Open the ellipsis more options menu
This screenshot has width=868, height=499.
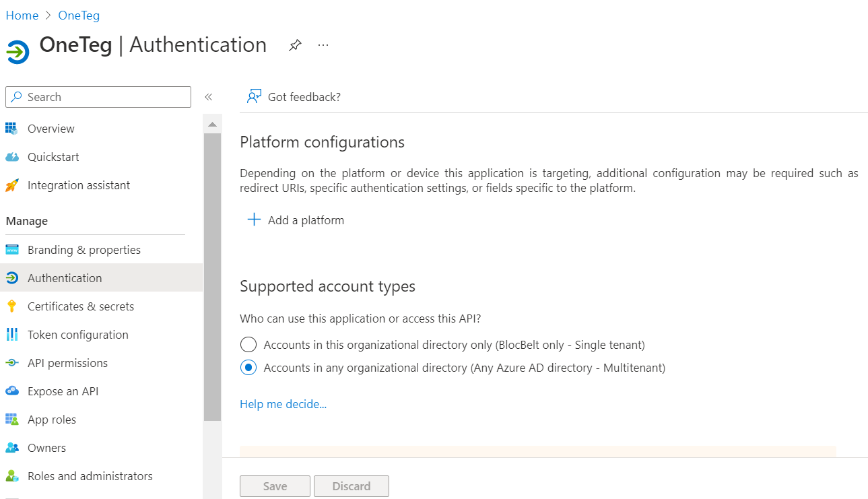coord(323,45)
